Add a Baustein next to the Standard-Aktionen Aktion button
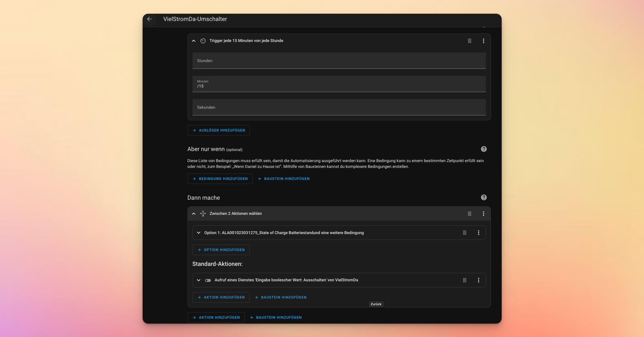 (281, 297)
